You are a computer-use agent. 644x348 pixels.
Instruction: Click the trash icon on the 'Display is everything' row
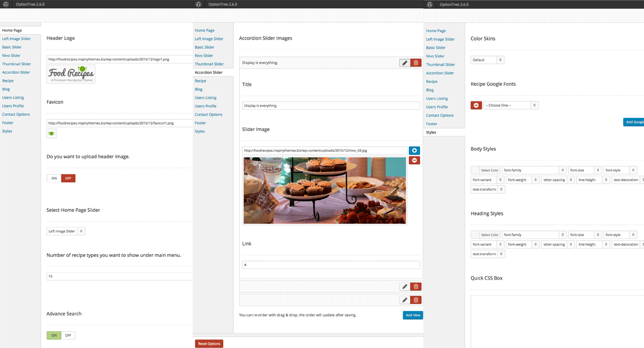pyautogui.click(x=415, y=63)
